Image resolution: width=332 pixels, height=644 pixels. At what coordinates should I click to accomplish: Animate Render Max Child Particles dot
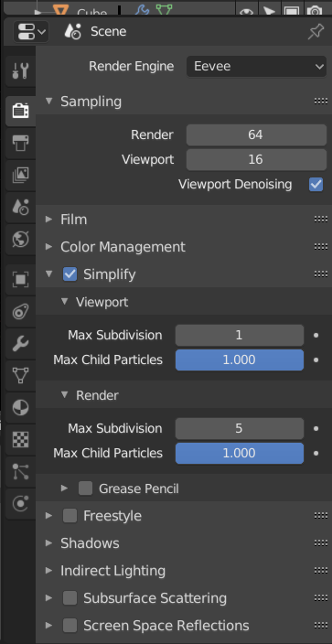316,453
